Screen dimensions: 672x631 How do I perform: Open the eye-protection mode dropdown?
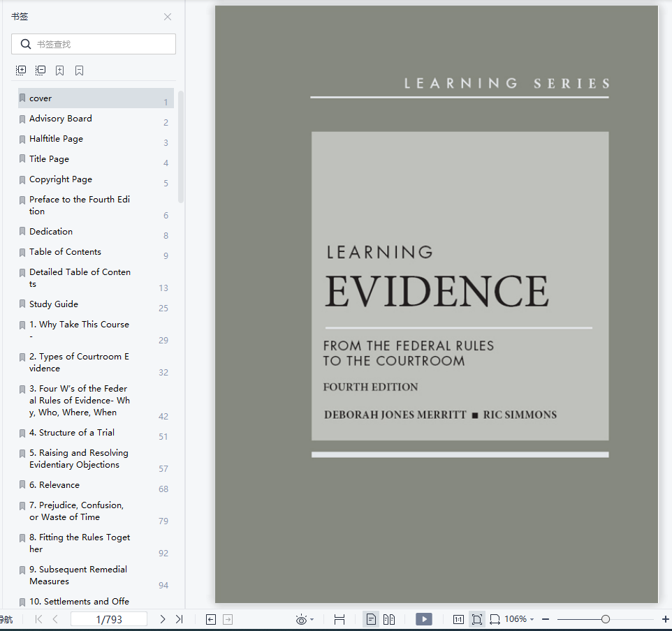point(312,619)
